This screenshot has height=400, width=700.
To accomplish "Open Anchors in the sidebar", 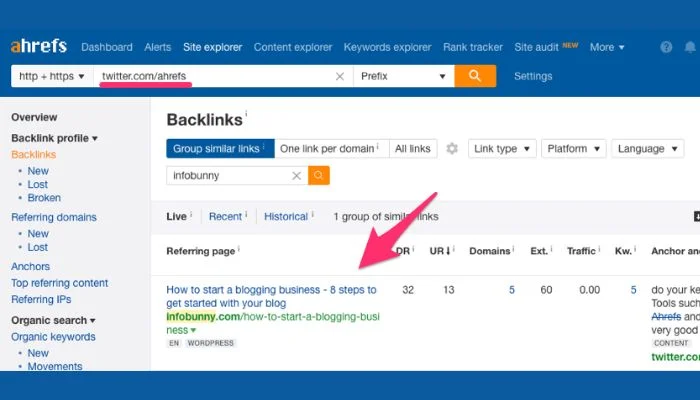I will (x=30, y=267).
